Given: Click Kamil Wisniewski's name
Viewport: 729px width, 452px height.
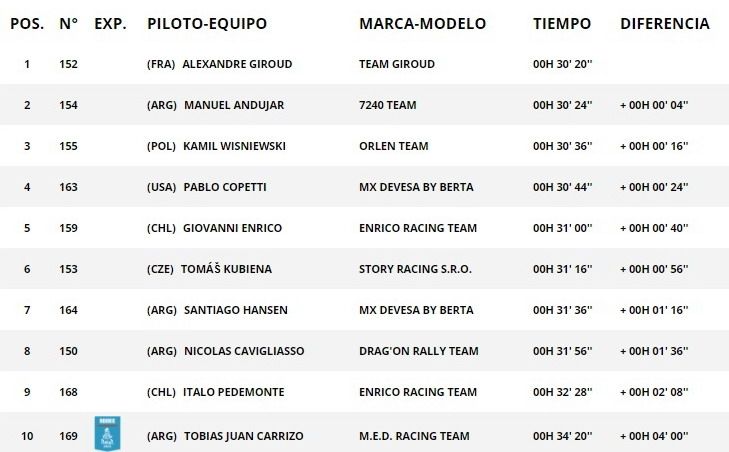Looking at the screenshot, I should click(x=234, y=146).
